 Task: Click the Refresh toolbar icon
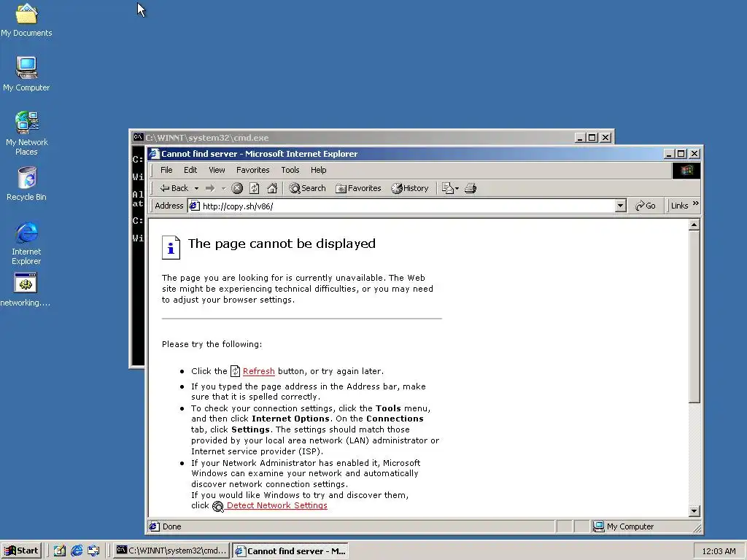pos(255,188)
